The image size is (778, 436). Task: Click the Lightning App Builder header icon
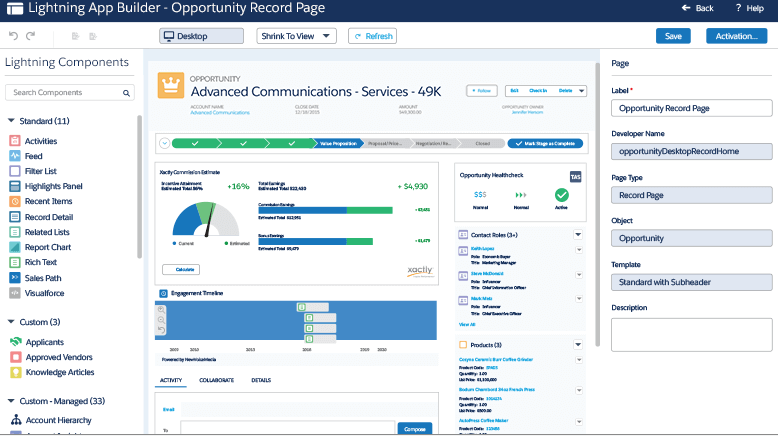14,8
